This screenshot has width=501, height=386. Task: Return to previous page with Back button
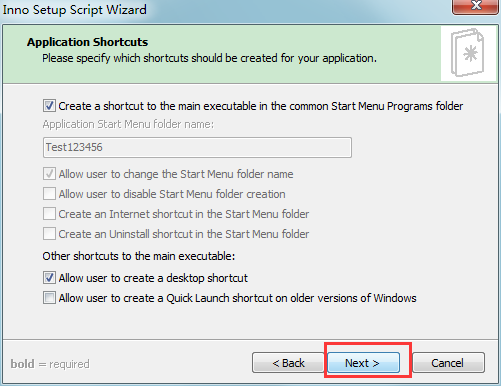(x=288, y=363)
